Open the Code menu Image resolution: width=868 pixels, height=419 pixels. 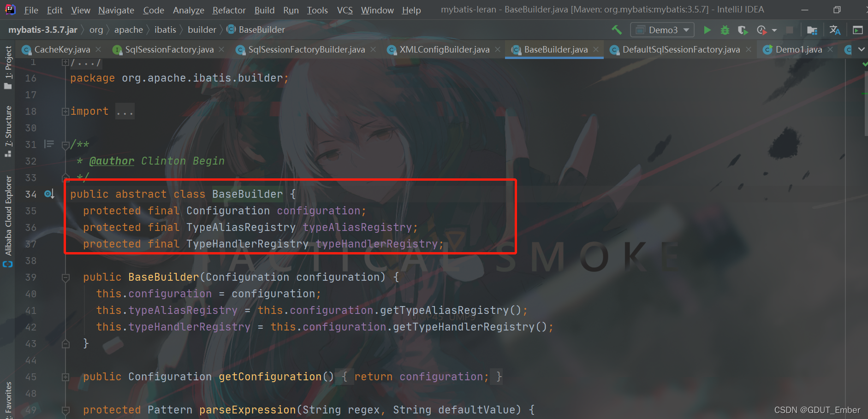click(154, 10)
